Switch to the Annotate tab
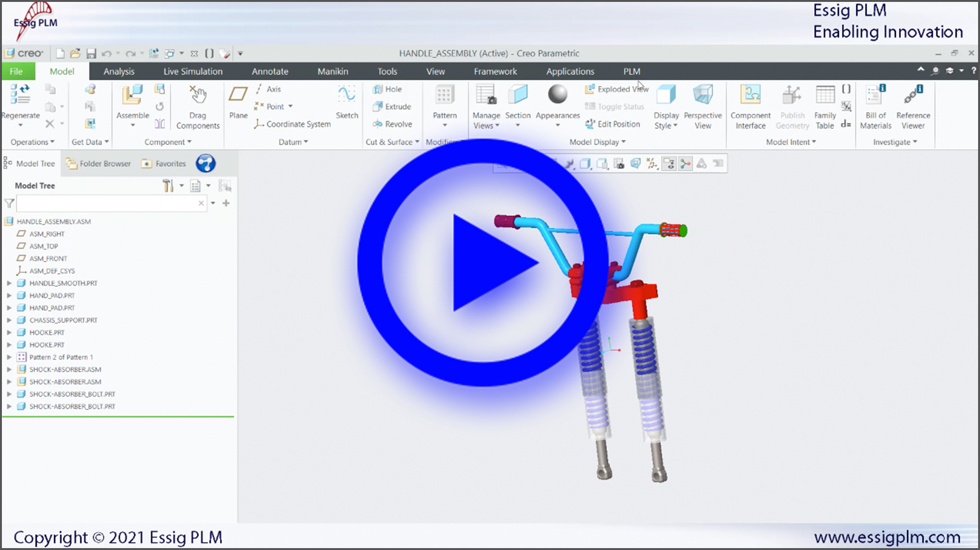 click(270, 71)
